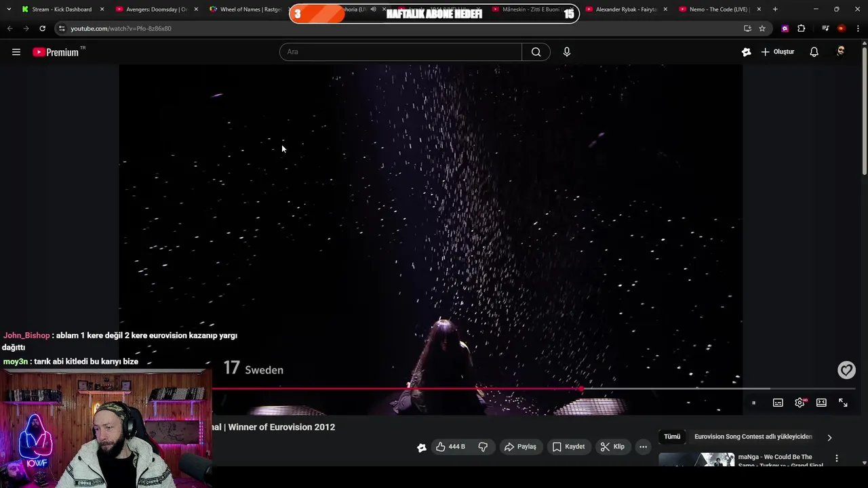
Task: Click the sparkle icon beside like button
Action: 422,447
